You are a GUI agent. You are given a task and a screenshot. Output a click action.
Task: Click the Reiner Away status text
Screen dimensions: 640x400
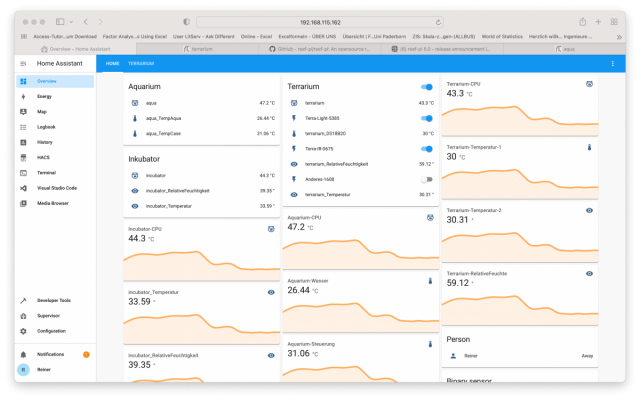point(587,356)
